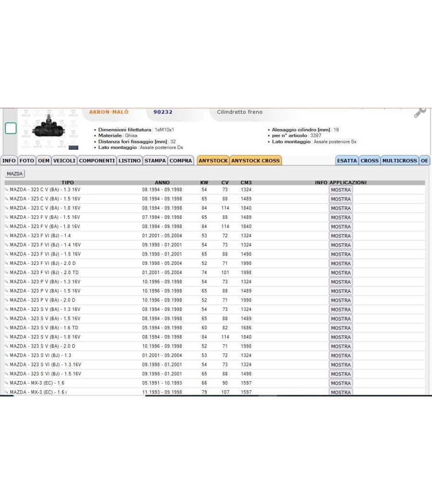Click MOSTRA for 323 F VI 2.0 TD
432x504 pixels.
(341, 273)
